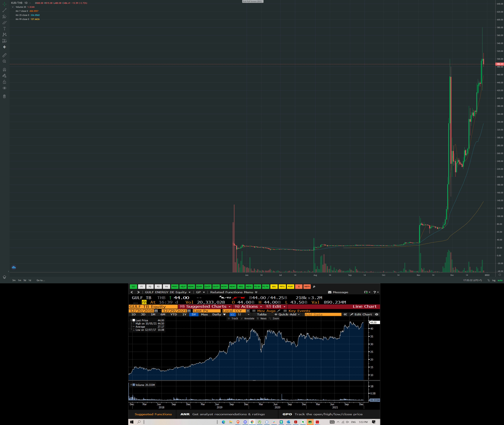Click the NEWS key in Bloomberg toolbar
504x425 pixels.
[x=232, y=286]
